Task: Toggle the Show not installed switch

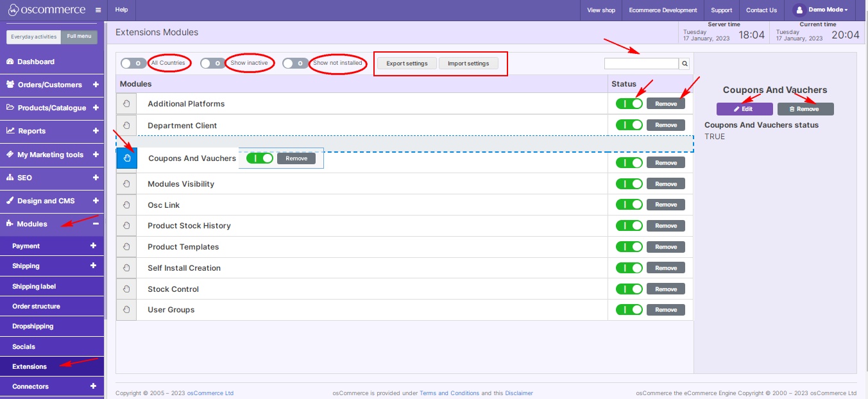Action: pyautogui.click(x=295, y=64)
